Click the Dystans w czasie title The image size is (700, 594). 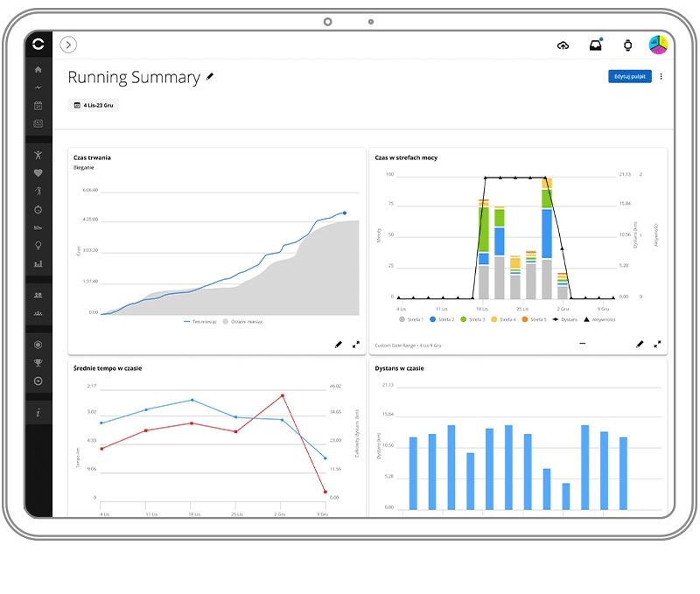(x=399, y=368)
